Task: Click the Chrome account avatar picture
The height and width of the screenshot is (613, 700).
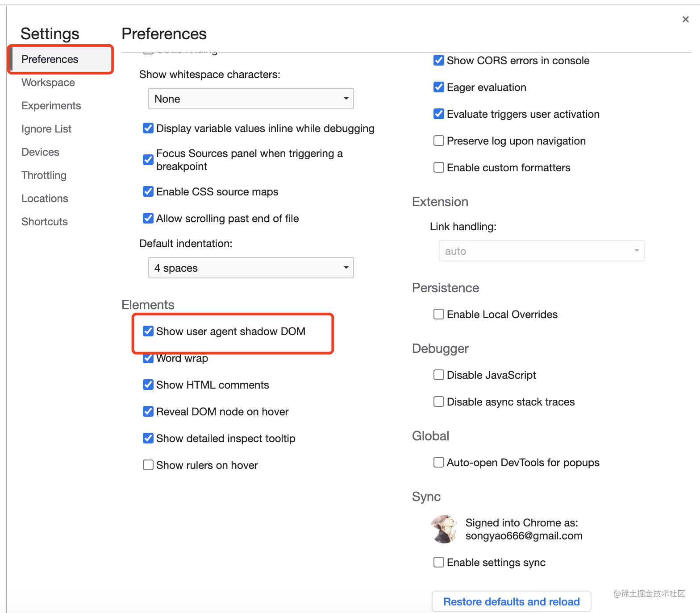Action: click(x=444, y=529)
